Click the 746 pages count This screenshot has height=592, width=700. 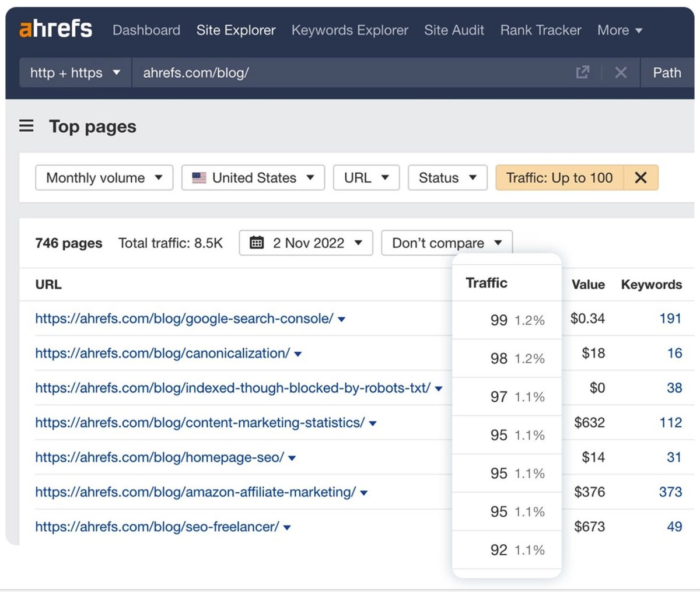68,243
